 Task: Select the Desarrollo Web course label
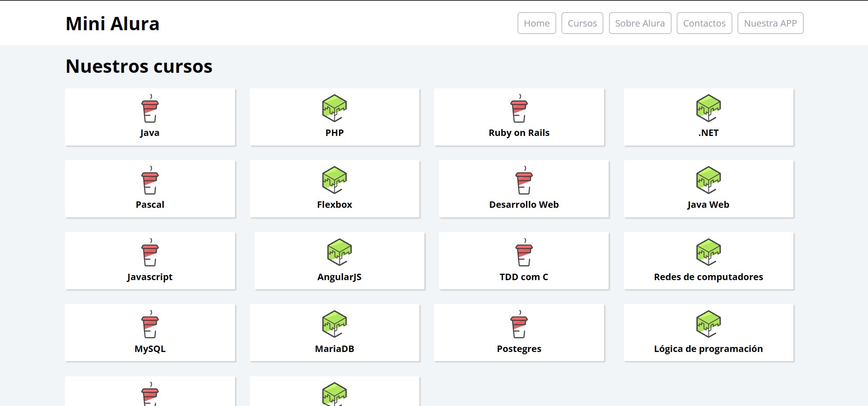(524, 205)
